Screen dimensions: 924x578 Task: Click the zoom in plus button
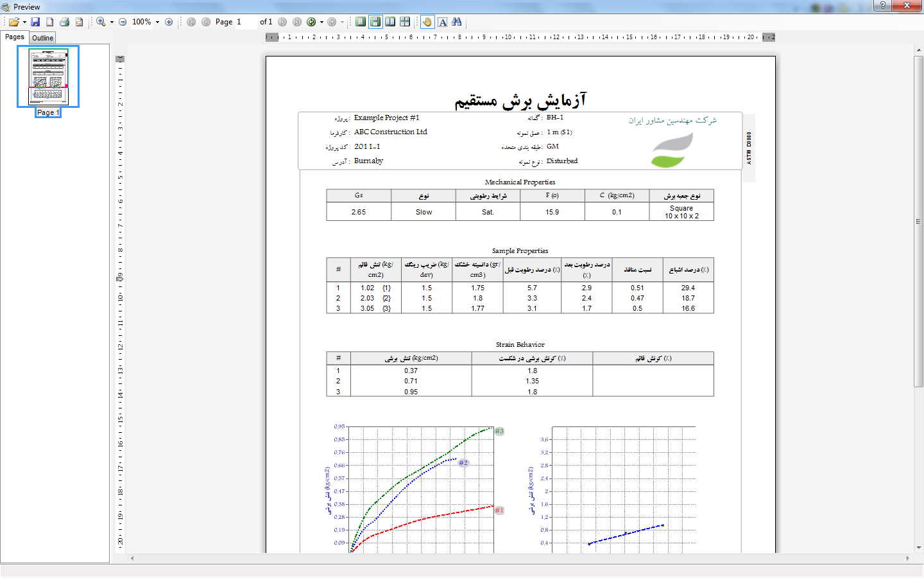[x=169, y=22]
